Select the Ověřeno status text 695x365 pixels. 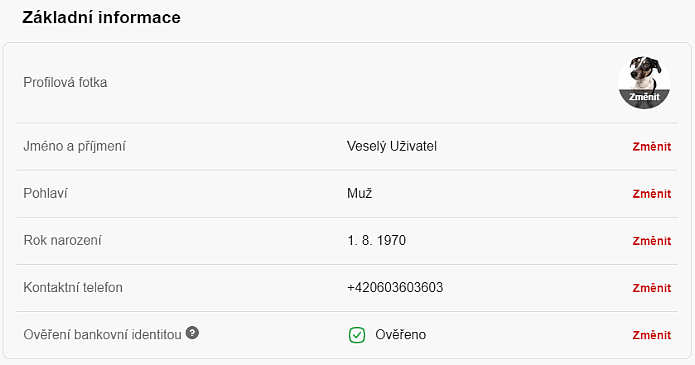pos(400,334)
